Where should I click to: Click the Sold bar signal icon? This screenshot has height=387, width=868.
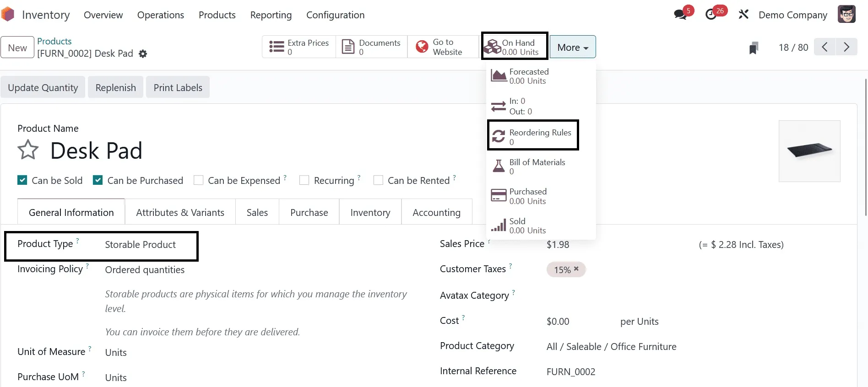(x=499, y=225)
